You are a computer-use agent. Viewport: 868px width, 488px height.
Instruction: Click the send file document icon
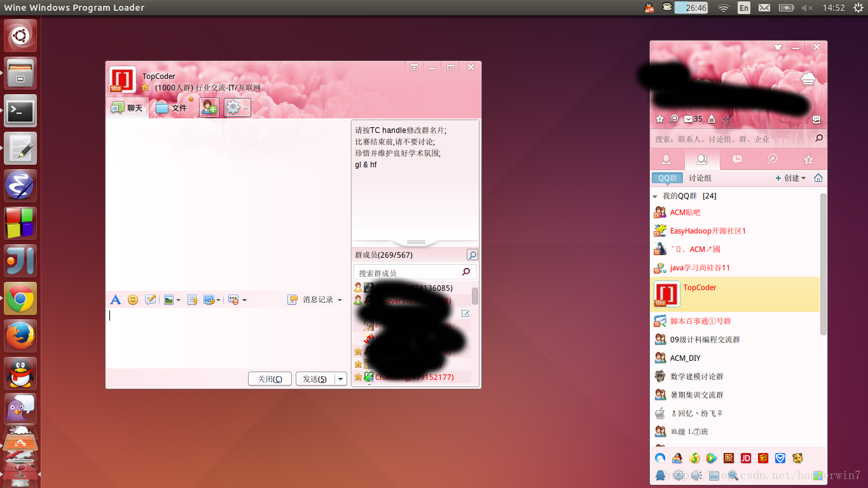(x=193, y=300)
